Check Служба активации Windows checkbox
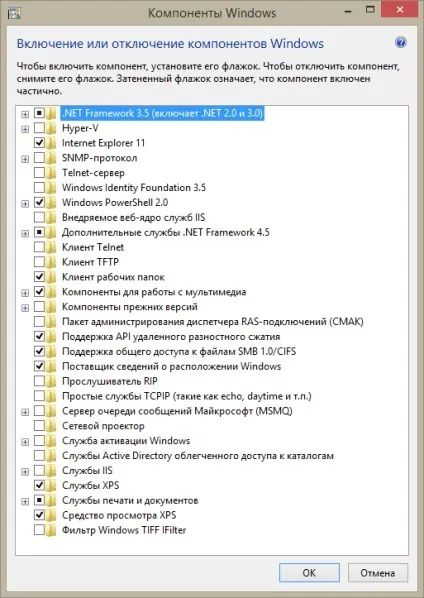This screenshot has width=424, height=598. pos(39,440)
